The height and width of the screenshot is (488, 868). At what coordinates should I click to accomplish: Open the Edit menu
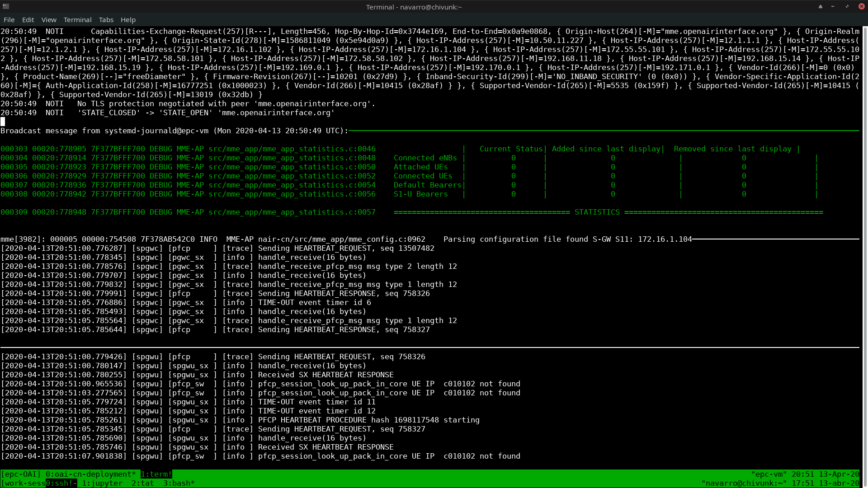pyautogui.click(x=28, y=20)
